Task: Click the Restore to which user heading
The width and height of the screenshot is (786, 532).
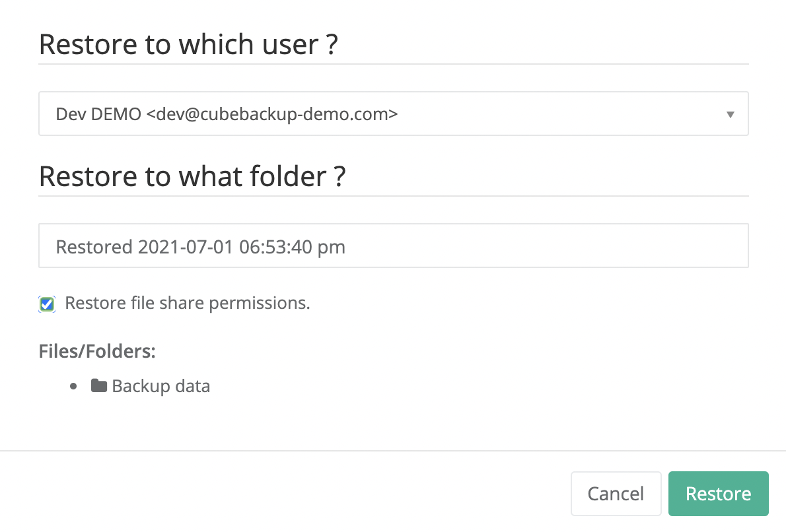Action: (189, 44)
